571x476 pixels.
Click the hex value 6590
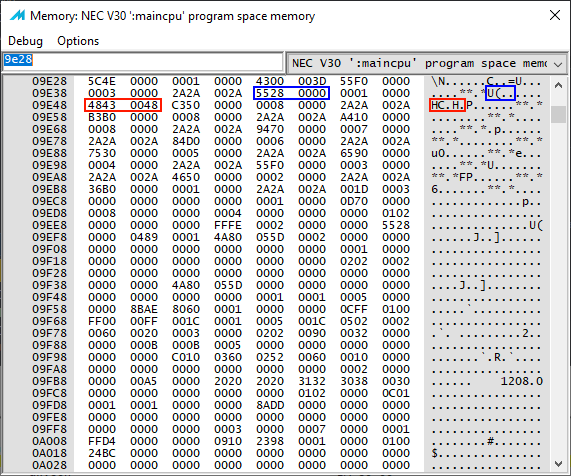[354, 153]
